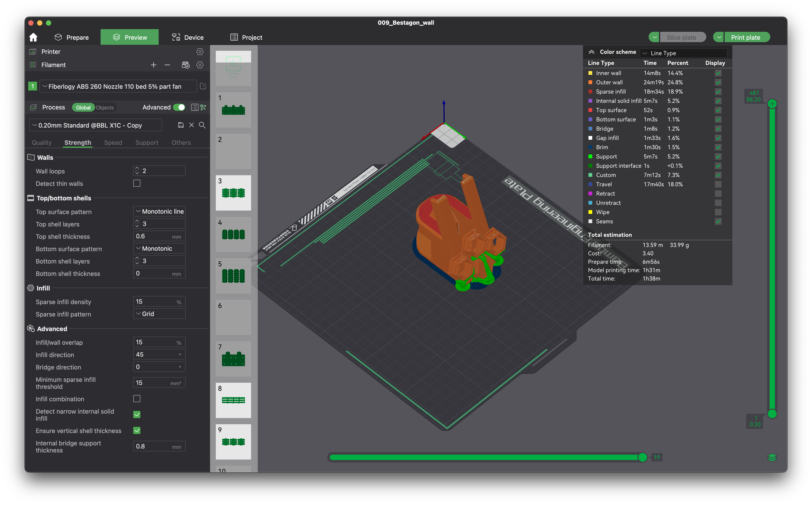Screen dimensions: 812x505
Task: Remove filament with minus icon
Action: point(167,65)
